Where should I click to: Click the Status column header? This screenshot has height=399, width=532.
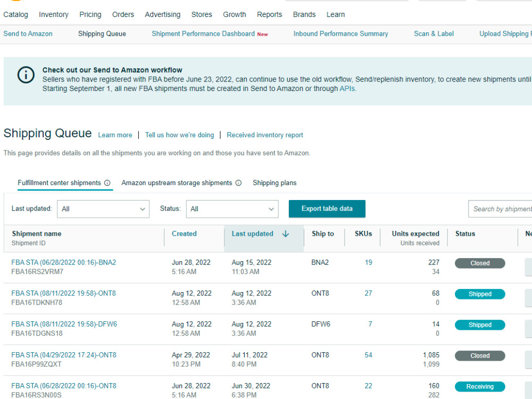pyautogui.click(x=465, y=234)
